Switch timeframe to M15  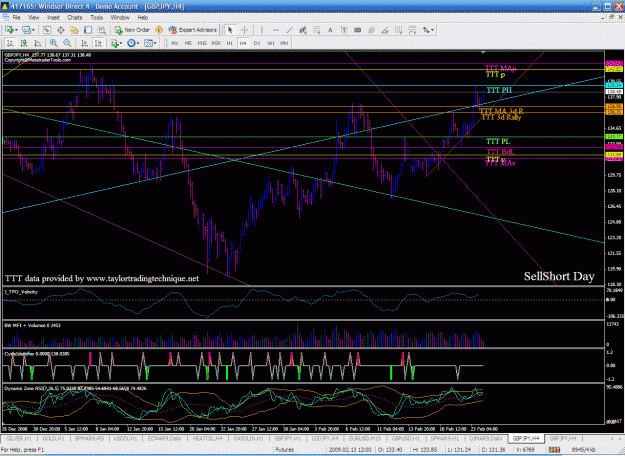202,43
